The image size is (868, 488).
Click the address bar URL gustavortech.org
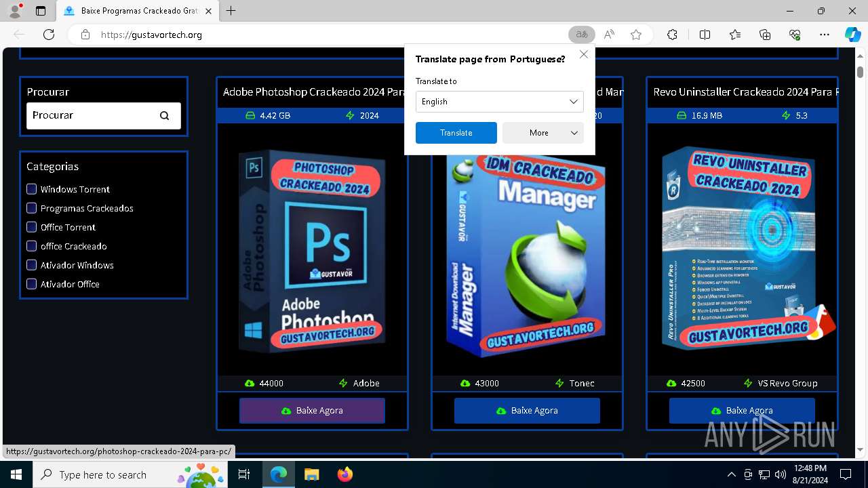point(151,35)
